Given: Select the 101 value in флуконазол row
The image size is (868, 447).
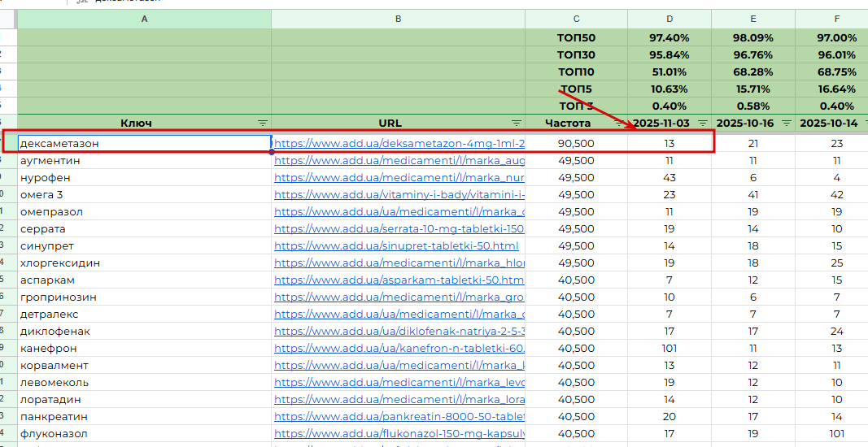Looking at the screenshot, I should tap(831, 434).
